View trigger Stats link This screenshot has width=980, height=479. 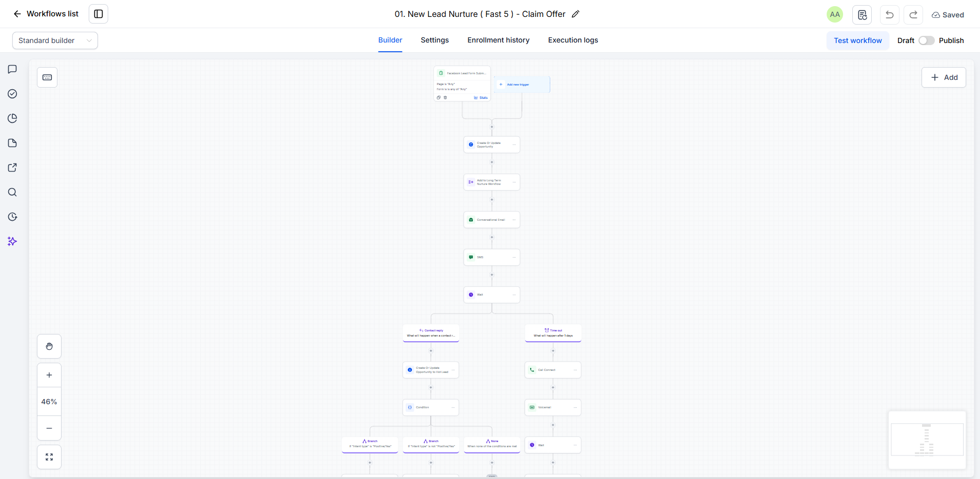click(481, 97)
